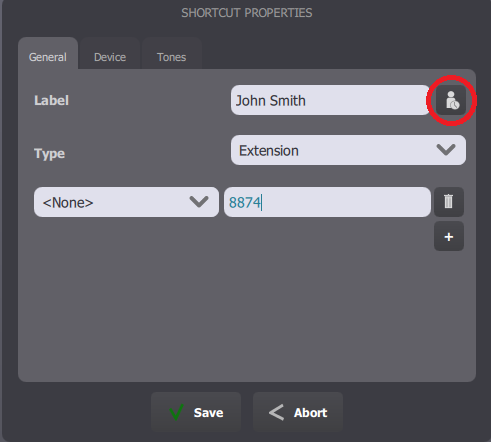This screenshot has height=442, width=491.
Task: Switch to the General tab
Action: point(48,54)
